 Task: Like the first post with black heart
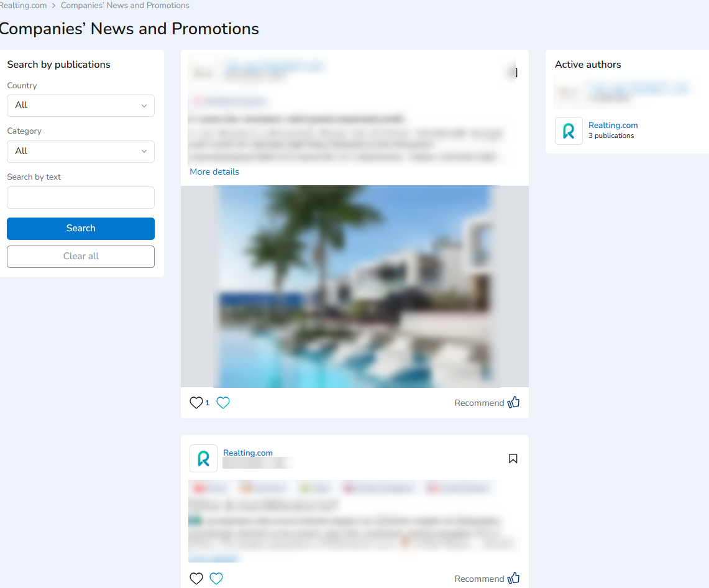[196, 403]
